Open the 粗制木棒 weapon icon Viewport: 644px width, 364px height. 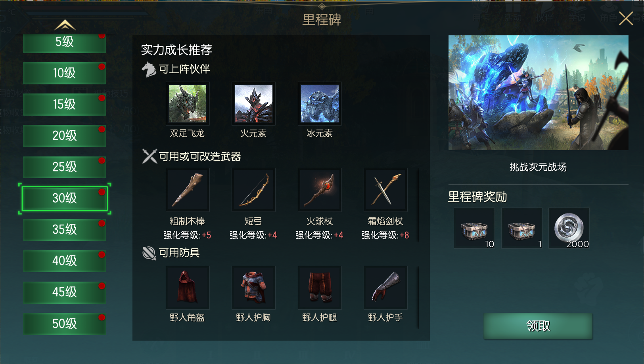[x=188, y=190]
